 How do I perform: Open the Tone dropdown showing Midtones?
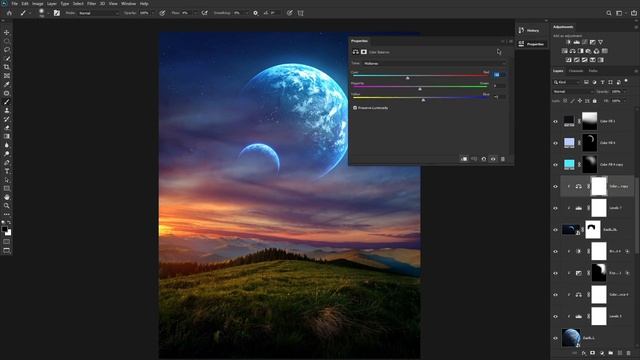[x=434, y=63]
